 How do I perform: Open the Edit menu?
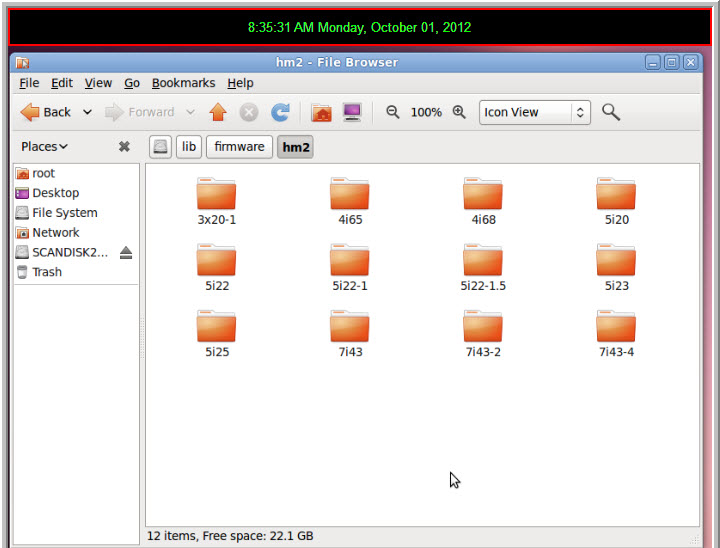pyautogui.click(x=62, y=83)
